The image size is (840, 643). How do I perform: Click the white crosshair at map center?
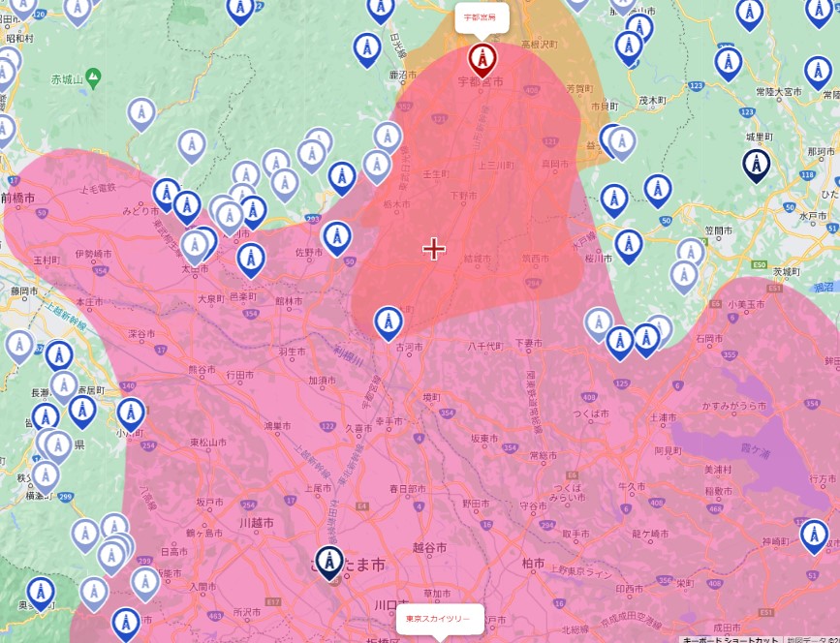point(433,249)
